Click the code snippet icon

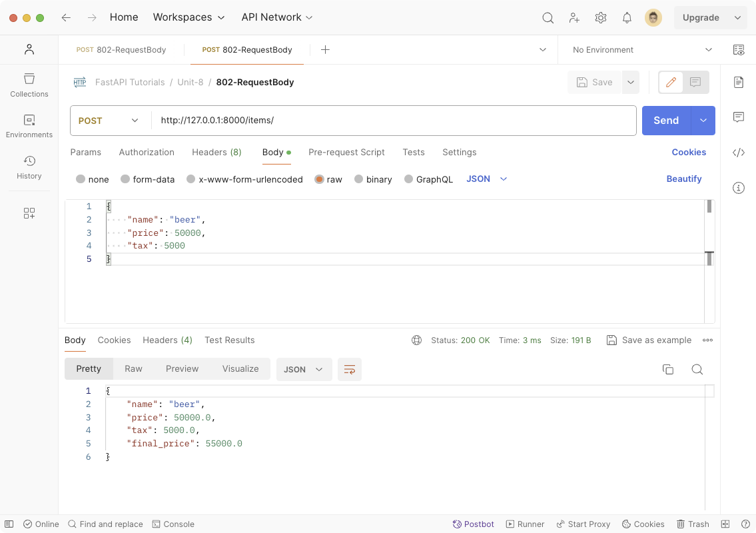(x=738, y=153)
